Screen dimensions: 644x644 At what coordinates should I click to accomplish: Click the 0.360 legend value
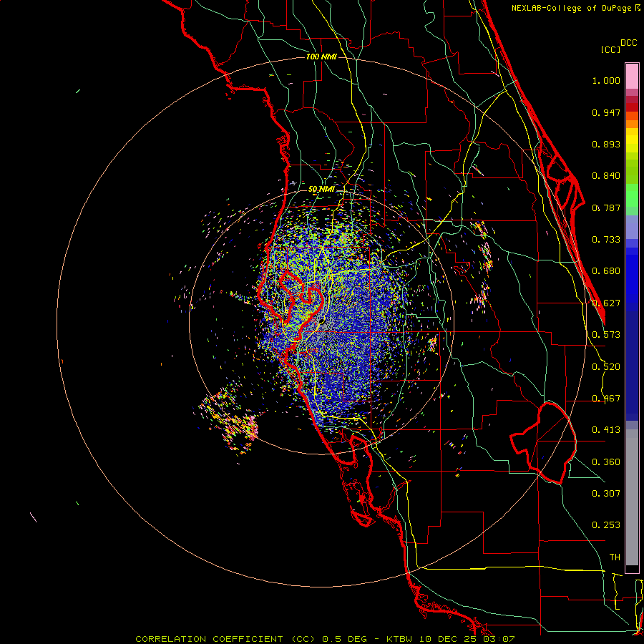pos(606,462)
